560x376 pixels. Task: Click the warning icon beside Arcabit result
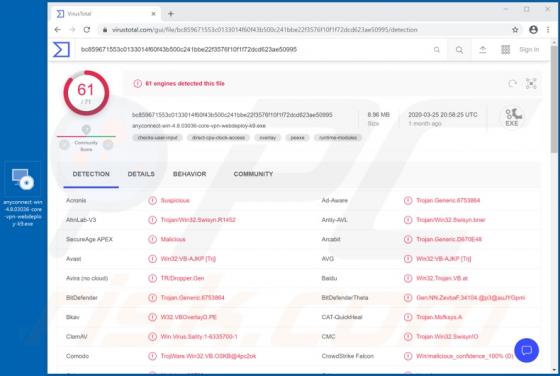tap(408, 239)
